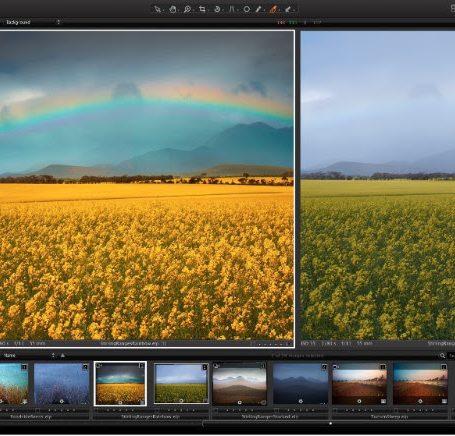Click the color tag box under dark mountain thumbnail
The width and height of the screenshot is (455, 436).
[276, 410]
